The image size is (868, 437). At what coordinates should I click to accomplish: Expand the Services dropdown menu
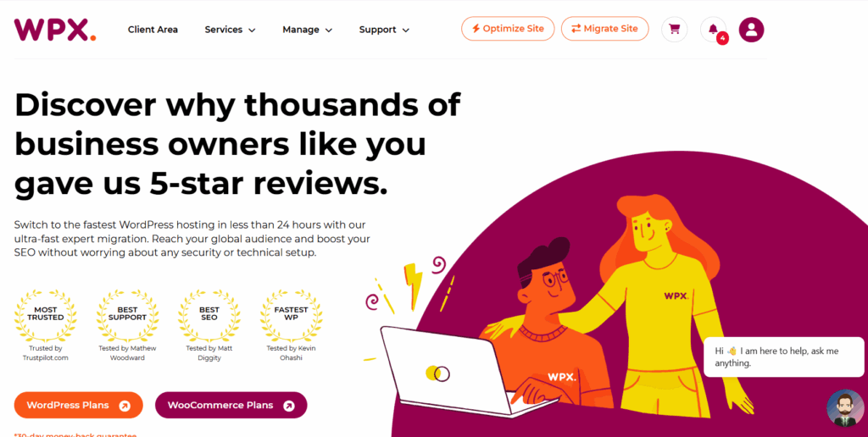pos(230,30)
